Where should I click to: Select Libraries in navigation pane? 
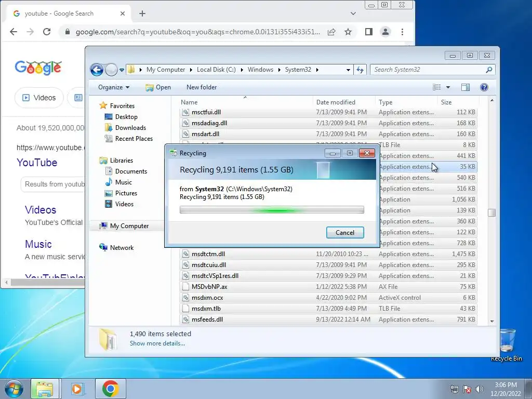(116, 161)
